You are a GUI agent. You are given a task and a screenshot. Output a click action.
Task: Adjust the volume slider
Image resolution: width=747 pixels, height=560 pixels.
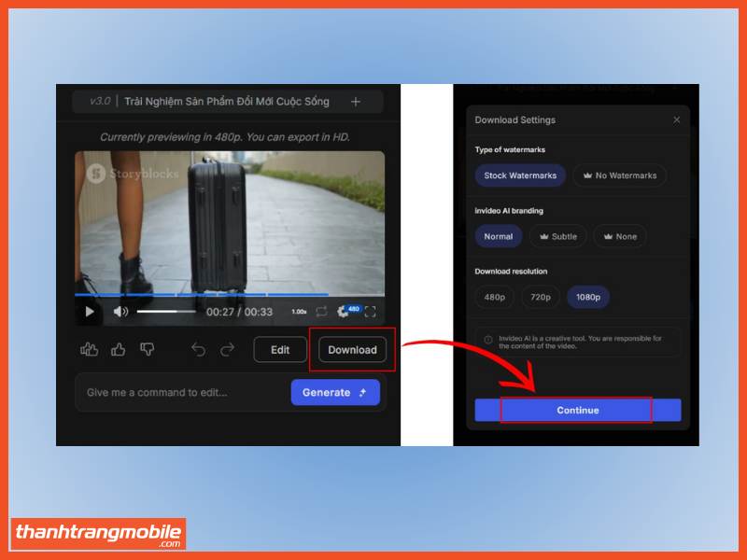coord(166,312)
